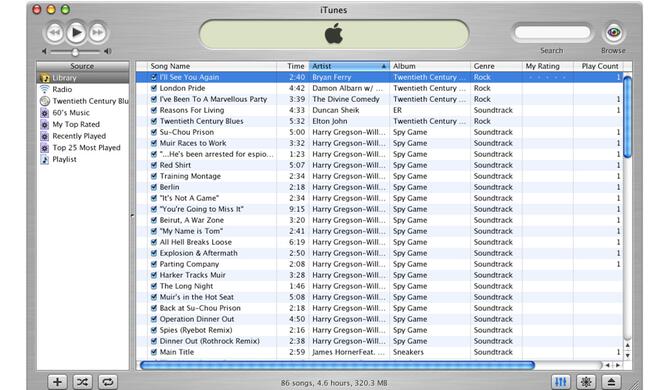660x390 pixels.
Task: Toggle shuffle mode button
Action: [82, 382]
